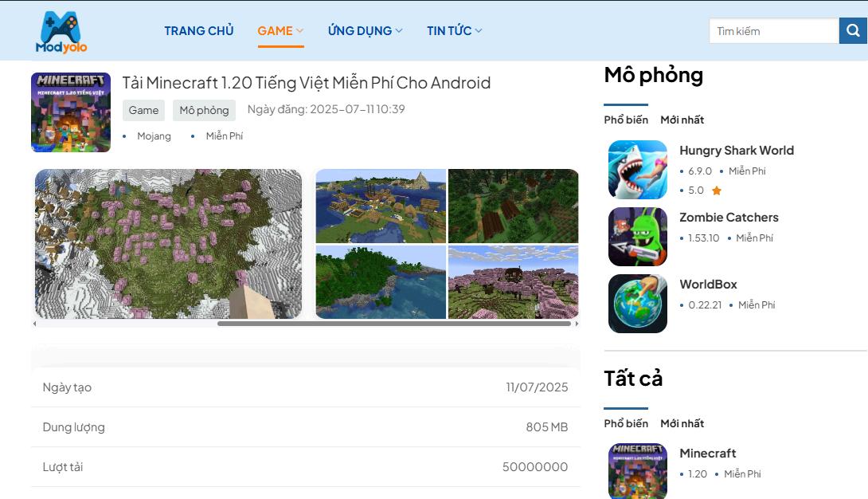
Task: Switch to Mới nhất tab under Mô phỏng
Action: tap(682, 120)
